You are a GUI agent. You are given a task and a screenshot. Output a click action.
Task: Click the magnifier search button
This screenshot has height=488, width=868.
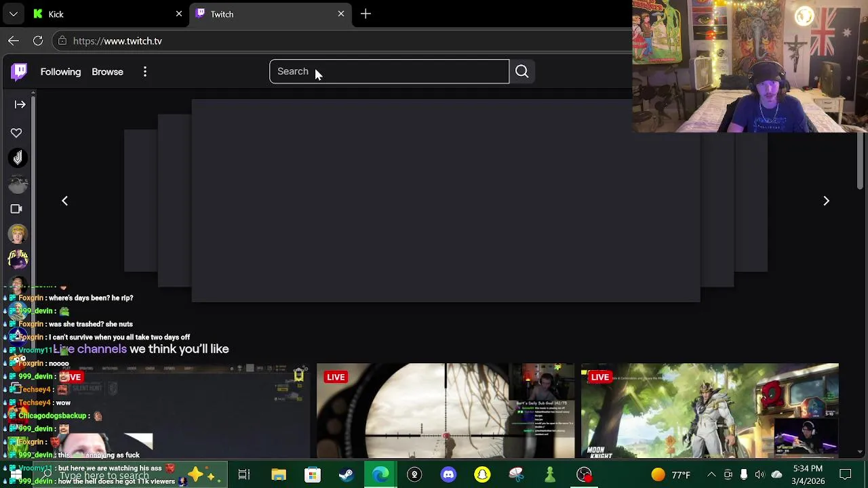pyautogui.click(x=522, y=71)
